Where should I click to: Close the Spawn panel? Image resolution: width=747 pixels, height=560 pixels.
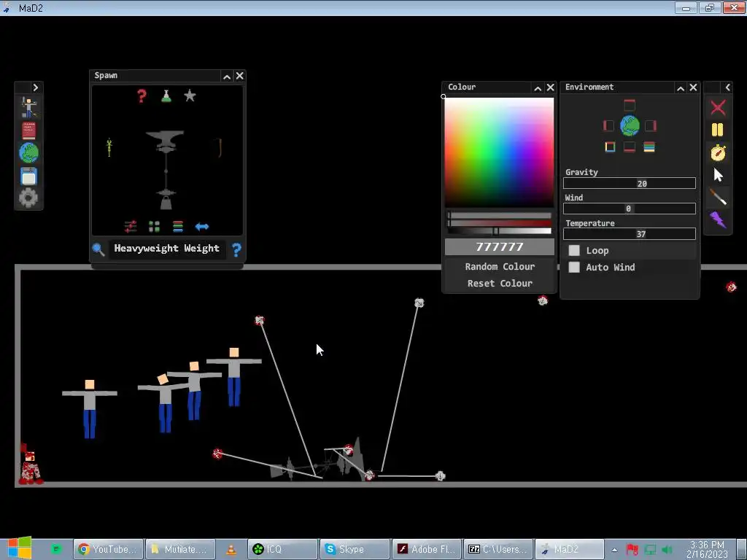(x=239, y=76)
